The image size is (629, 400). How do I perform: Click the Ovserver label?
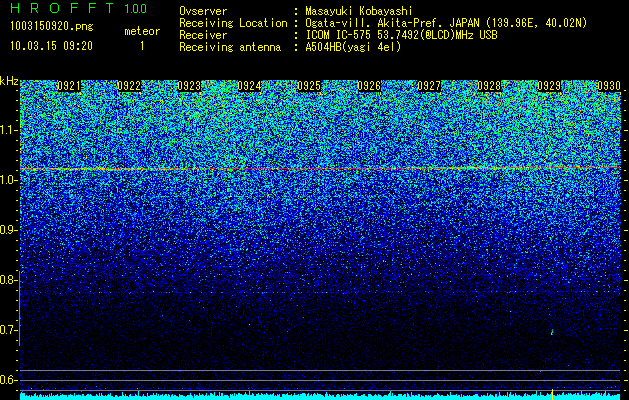point(203,11)
